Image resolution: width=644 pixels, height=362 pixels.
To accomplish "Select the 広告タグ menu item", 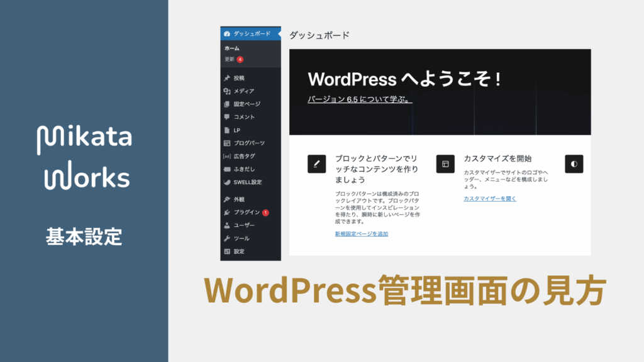I will pyautogui.click(x=244, y=156).
